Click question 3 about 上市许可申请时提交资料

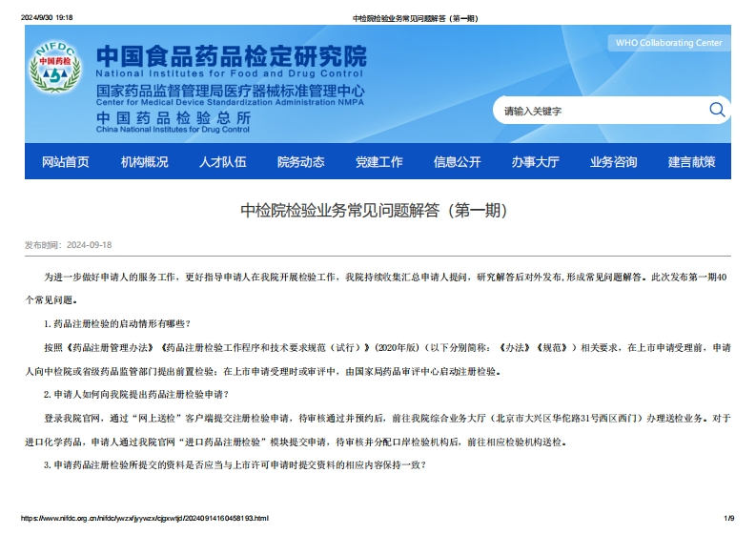pos(235,465)
